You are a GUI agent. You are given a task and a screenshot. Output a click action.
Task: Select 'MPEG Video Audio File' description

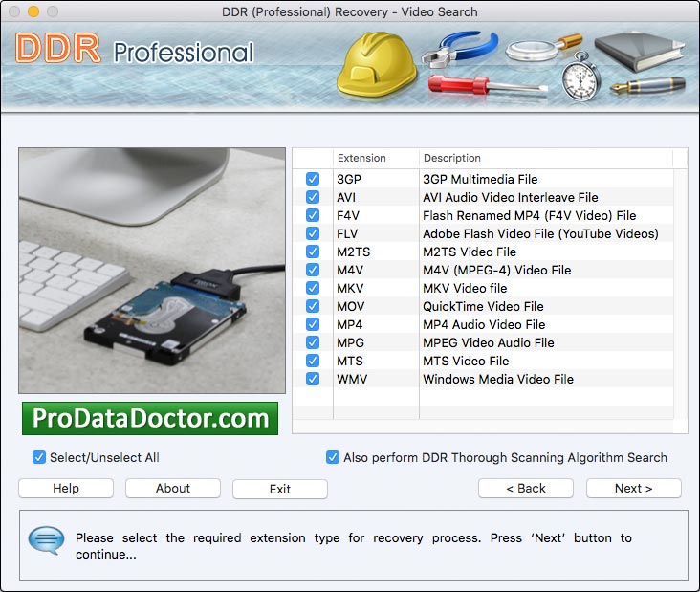tap(489, 342)
